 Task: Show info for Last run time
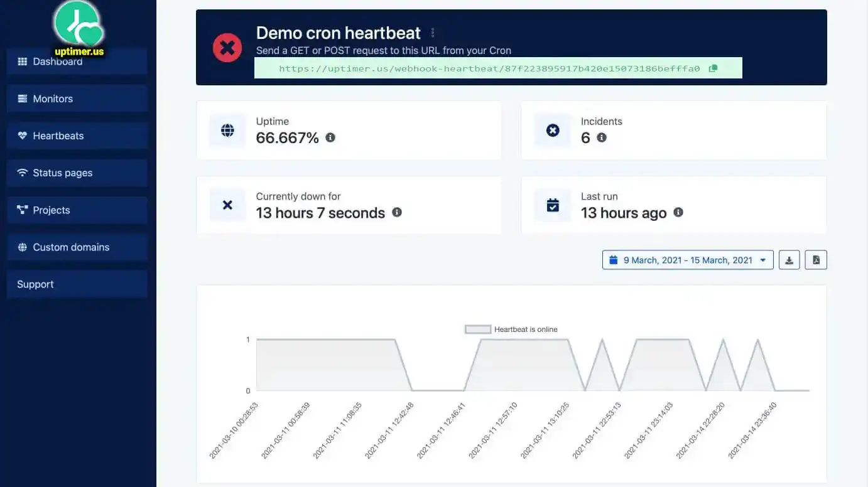click(678, 212)
